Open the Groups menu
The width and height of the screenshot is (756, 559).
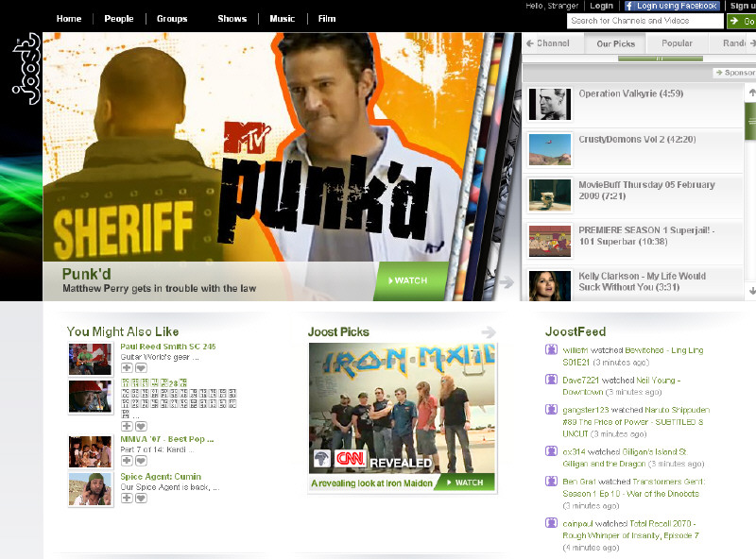(172, 19)
